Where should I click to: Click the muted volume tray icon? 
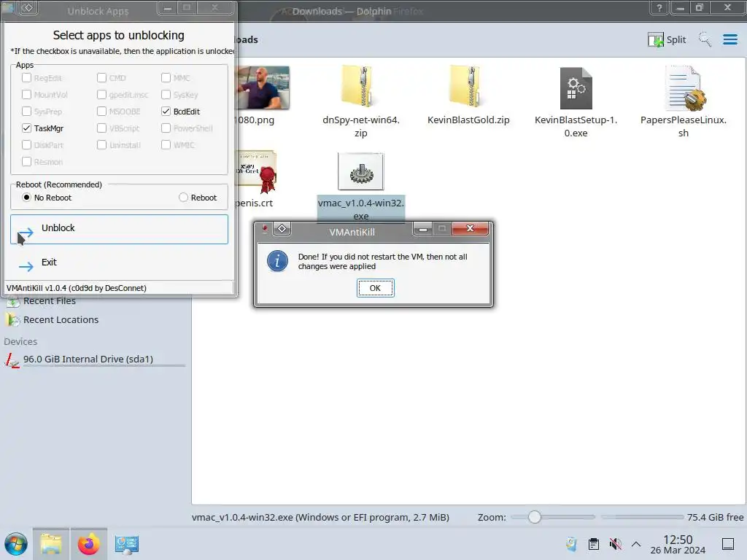(616, 544)
